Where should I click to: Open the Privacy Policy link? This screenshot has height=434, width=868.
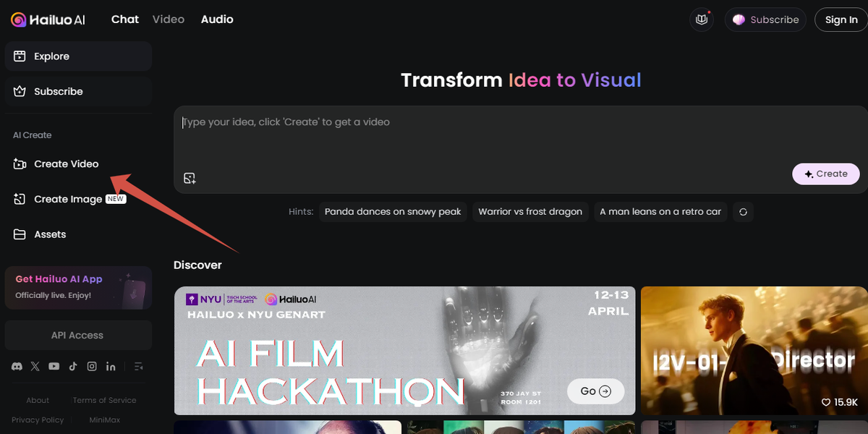pyautogui.click(x=38, y=420)
